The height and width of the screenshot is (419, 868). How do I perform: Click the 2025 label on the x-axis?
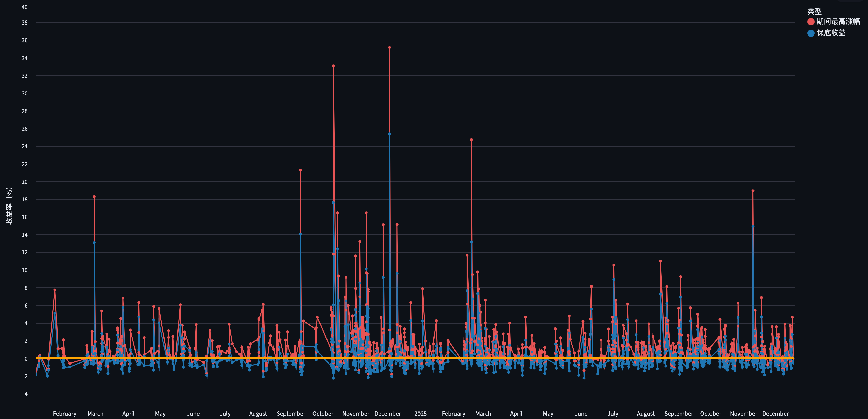[x=420, y=414]
